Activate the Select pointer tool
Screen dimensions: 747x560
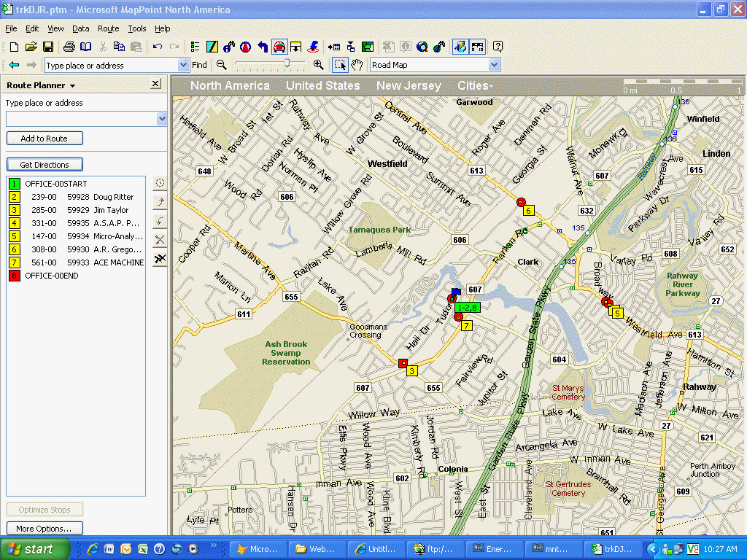pyautogui.click(x=340, y=65)
